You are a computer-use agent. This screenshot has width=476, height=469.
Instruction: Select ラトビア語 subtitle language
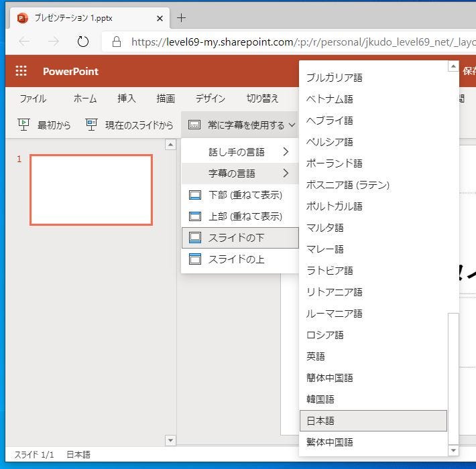coord(373,271)
